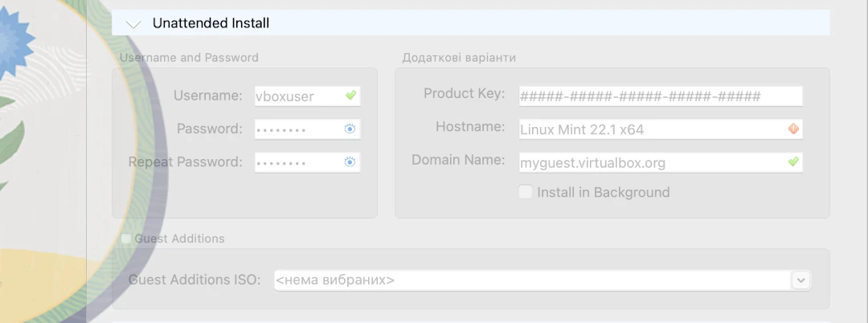Click the Username and Password group label
The height and width of the screenshot is (323, 868).
pyautogui.click(x=190, y=58)
